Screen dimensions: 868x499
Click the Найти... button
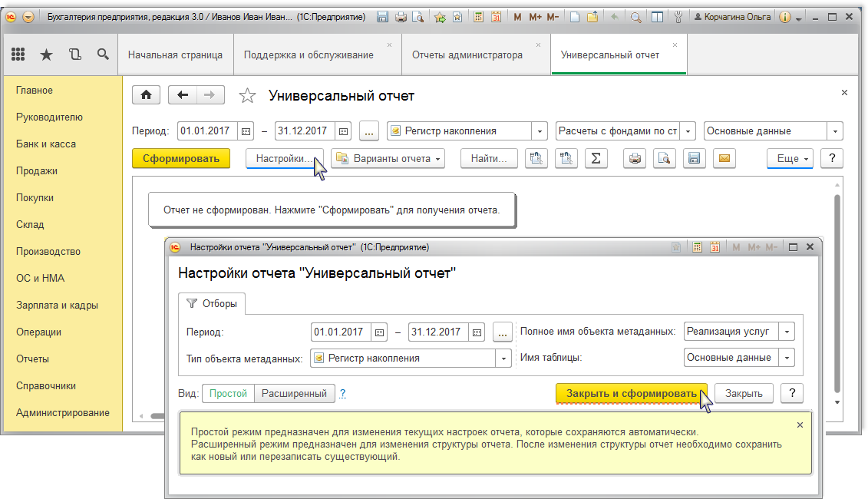(x=489, y=158)
